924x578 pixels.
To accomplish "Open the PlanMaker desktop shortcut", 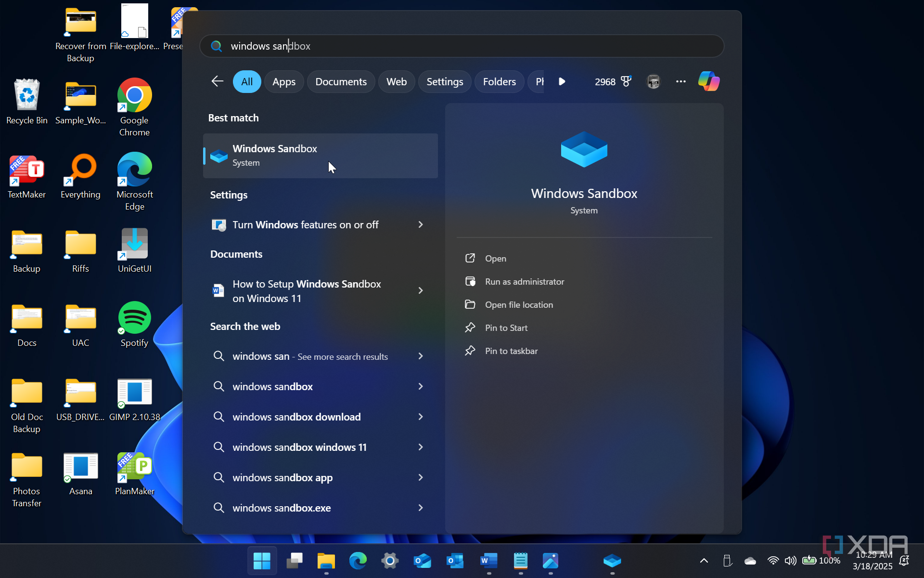I will pyautogui.click(x=135, y=474).
